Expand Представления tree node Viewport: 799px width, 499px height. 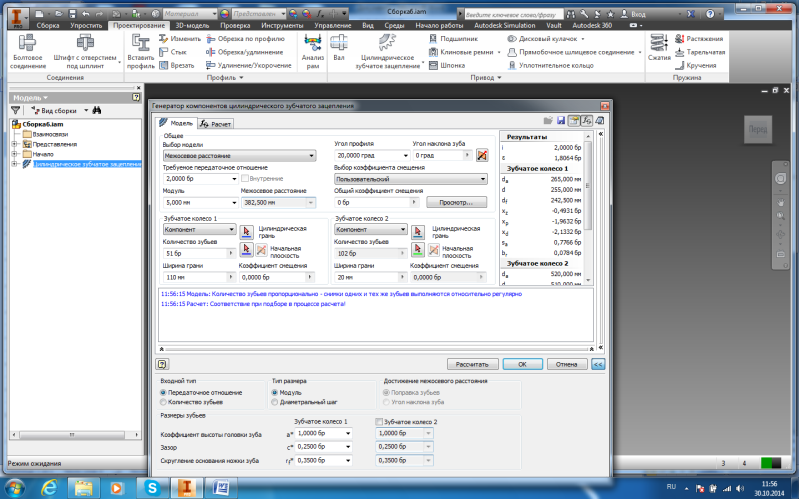tap(14, 144)
